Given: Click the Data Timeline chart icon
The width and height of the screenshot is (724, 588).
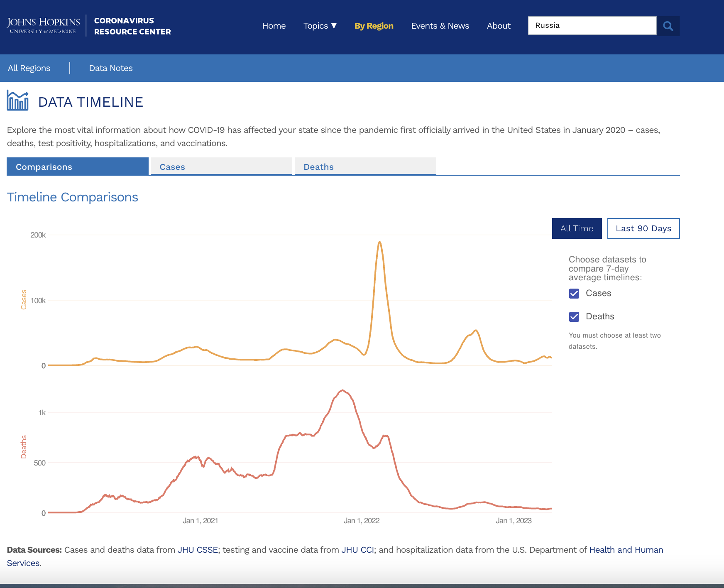Looking at the screenshot, I should click(18, 101).
